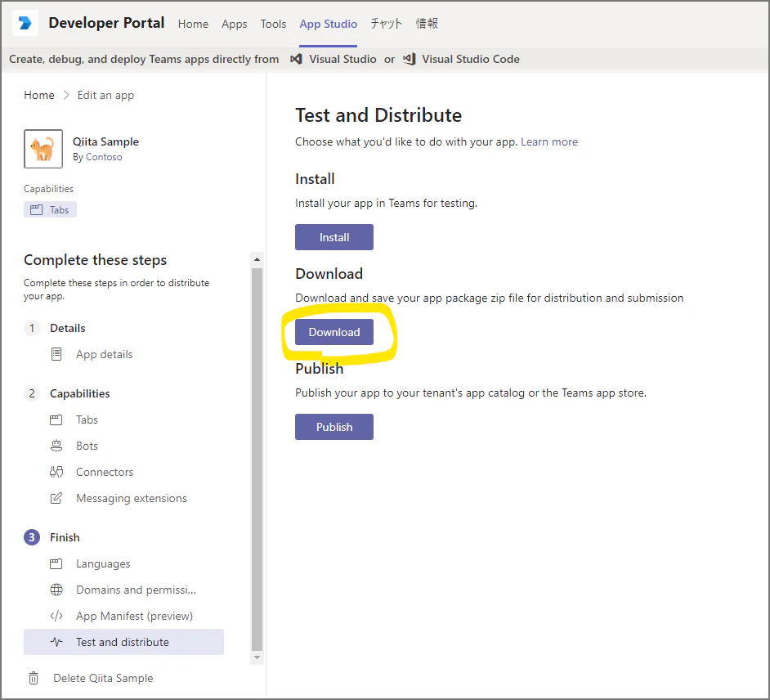Click the Details section heading

68,328
